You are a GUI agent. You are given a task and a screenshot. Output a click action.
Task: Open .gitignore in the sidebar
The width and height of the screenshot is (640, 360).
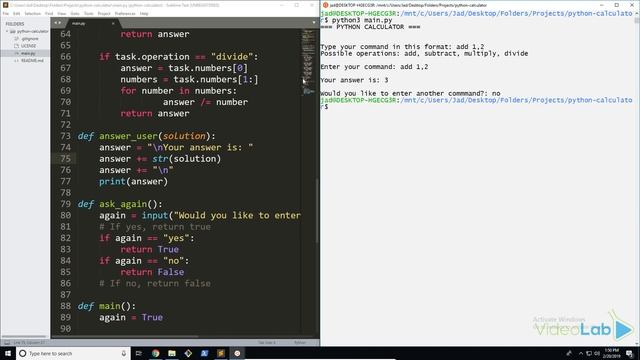coord(30,38)
